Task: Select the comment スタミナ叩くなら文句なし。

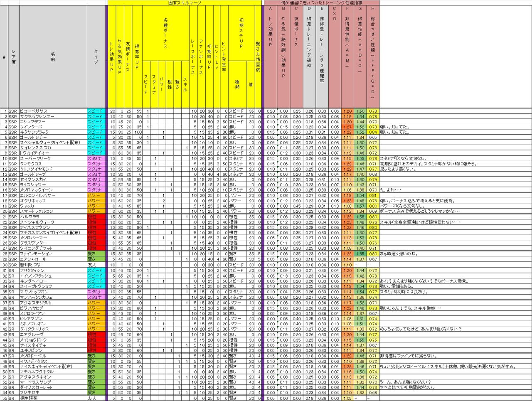Action: 403,159
